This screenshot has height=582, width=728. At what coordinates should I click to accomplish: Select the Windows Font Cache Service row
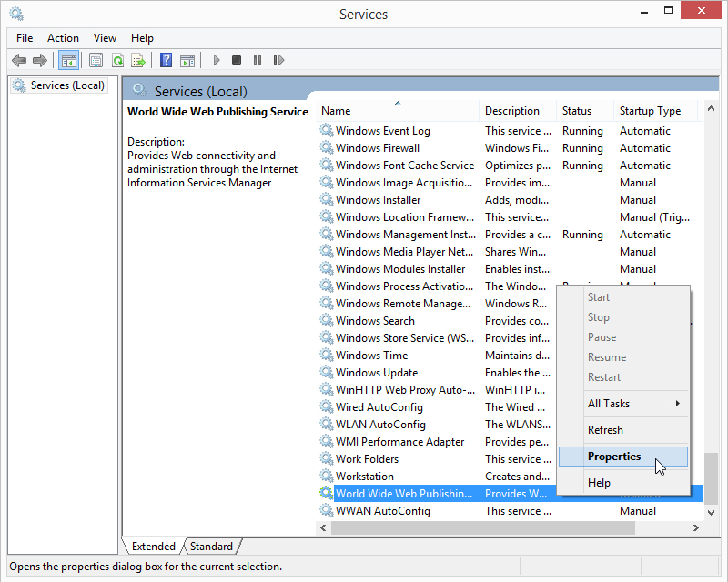[x=510, y=166]
